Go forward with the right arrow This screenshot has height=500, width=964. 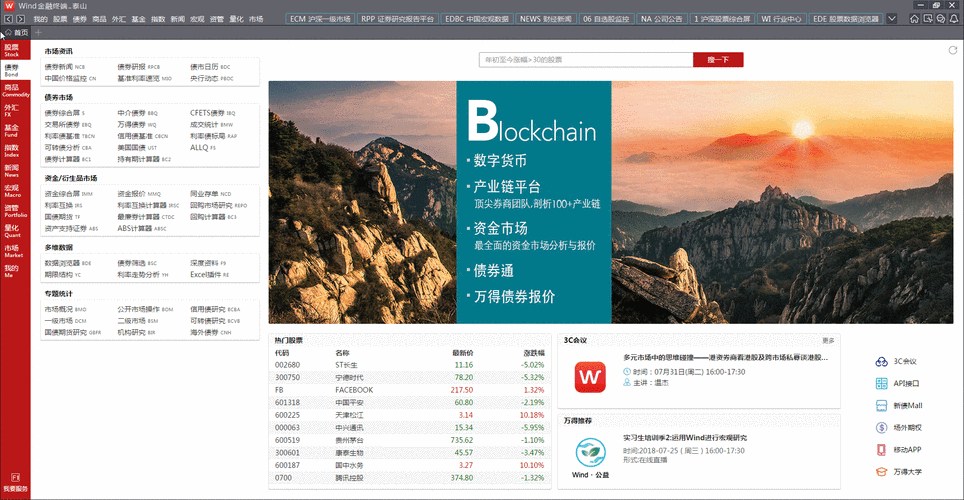pyautogui.click(x=20, y=19)
